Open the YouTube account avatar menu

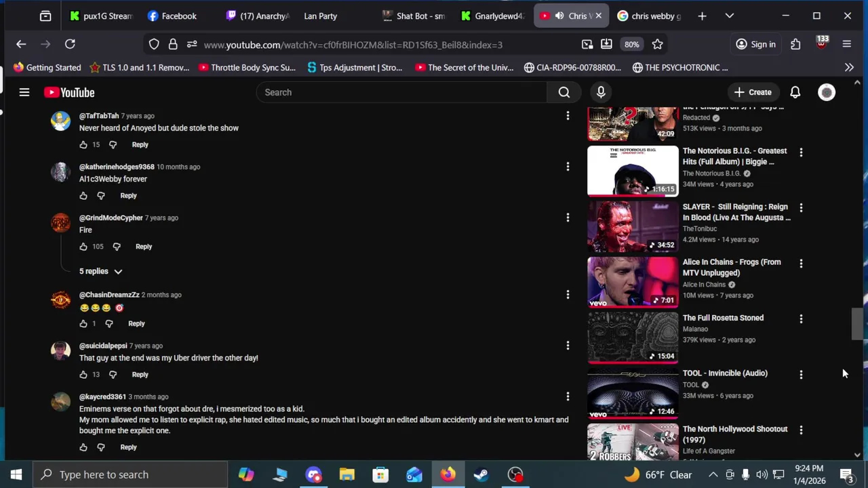[827, 92]
